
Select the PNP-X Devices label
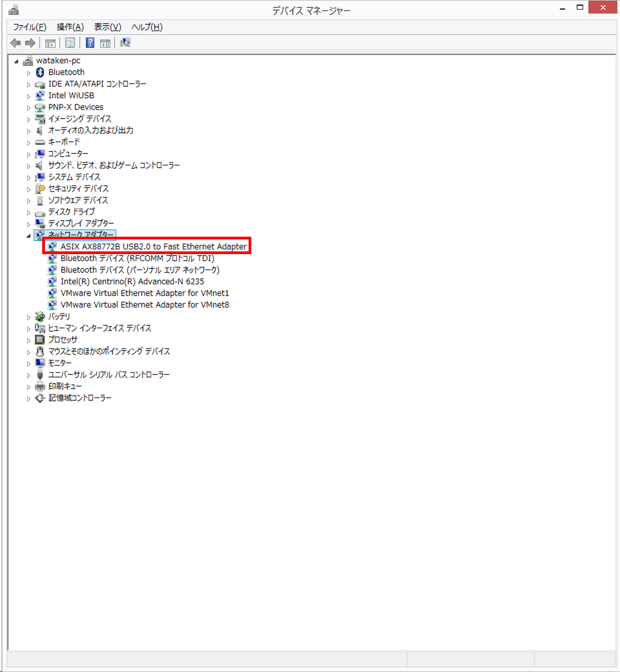(76, 107)
